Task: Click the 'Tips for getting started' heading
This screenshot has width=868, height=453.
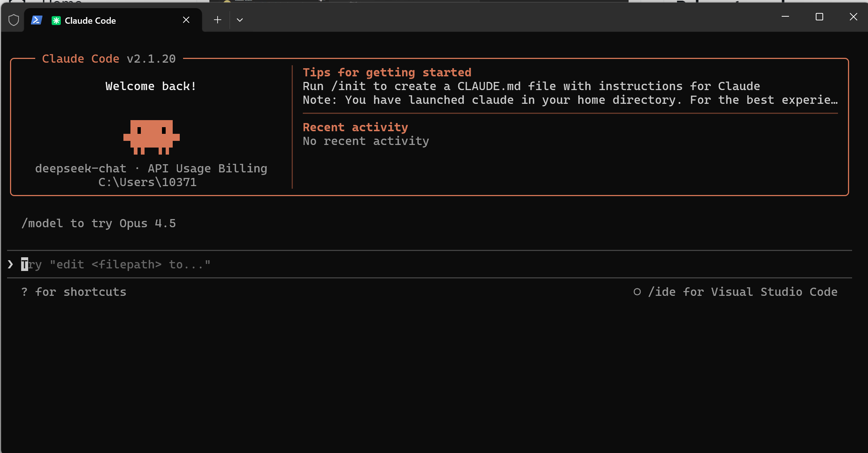Action: 387,72
